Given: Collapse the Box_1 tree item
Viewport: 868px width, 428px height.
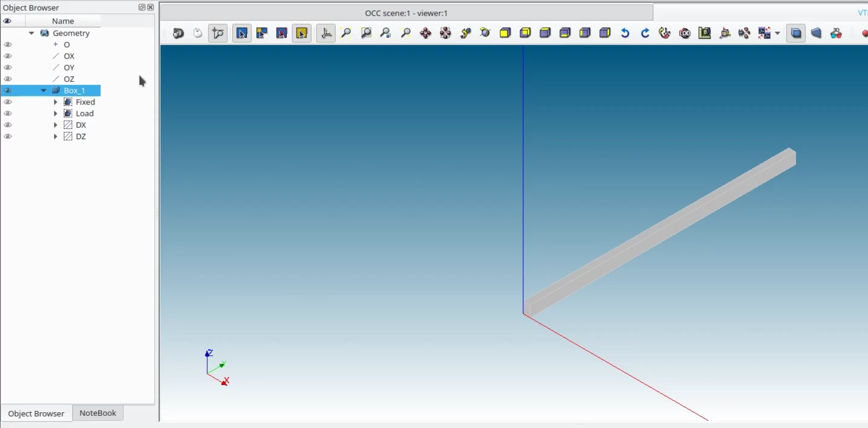Looking at the screenshot, I should 43,91.
